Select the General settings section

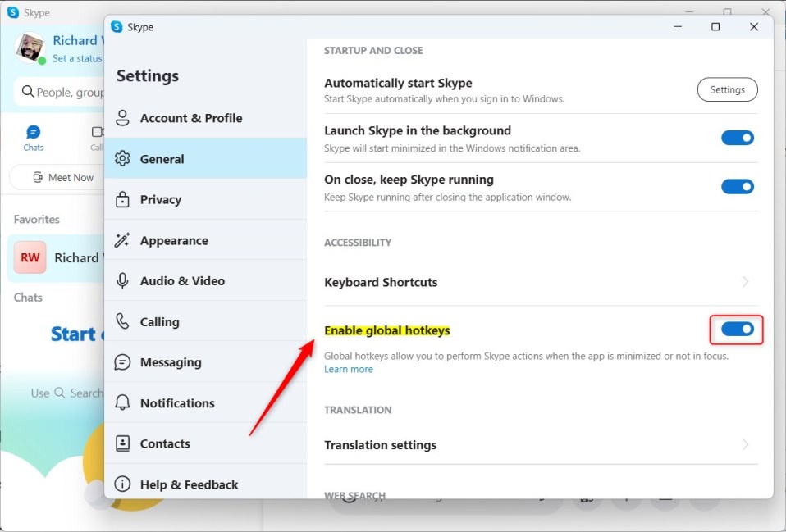click(x=206, y=158)
